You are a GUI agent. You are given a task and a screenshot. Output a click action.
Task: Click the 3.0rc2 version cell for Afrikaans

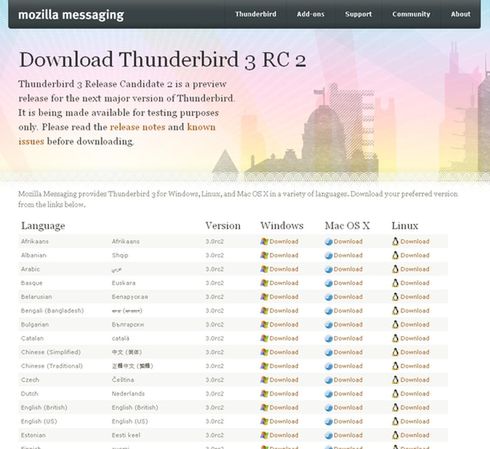click(x=214, y=241)
